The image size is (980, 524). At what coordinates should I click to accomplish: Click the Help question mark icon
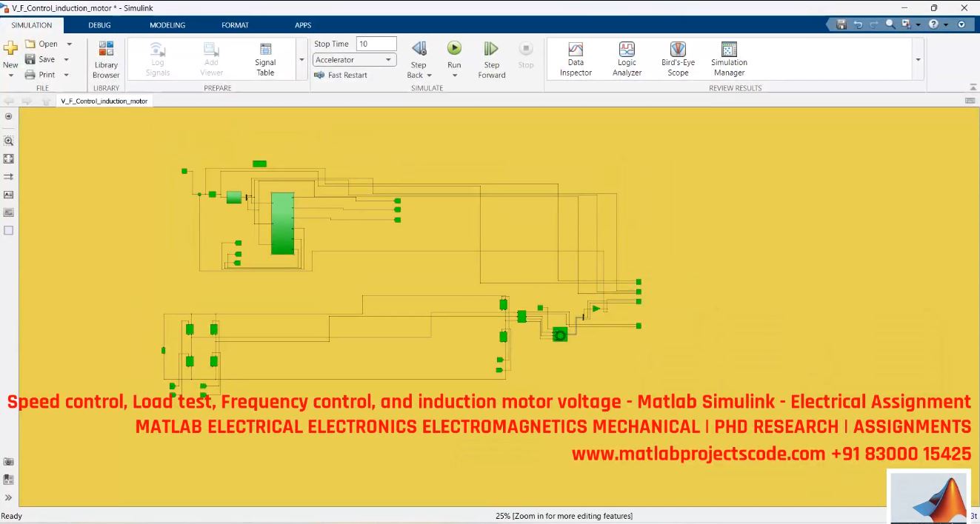click(x=934, y=24)
